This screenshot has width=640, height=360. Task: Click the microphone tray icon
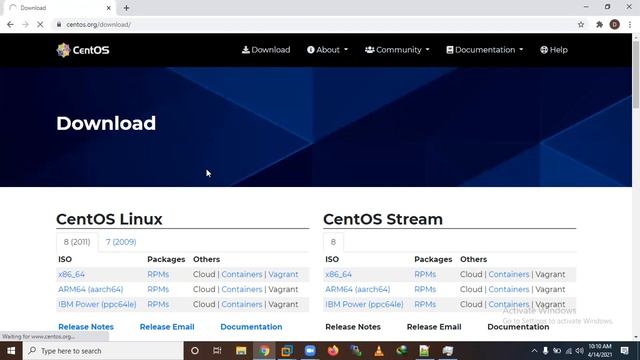coord(545,351)
